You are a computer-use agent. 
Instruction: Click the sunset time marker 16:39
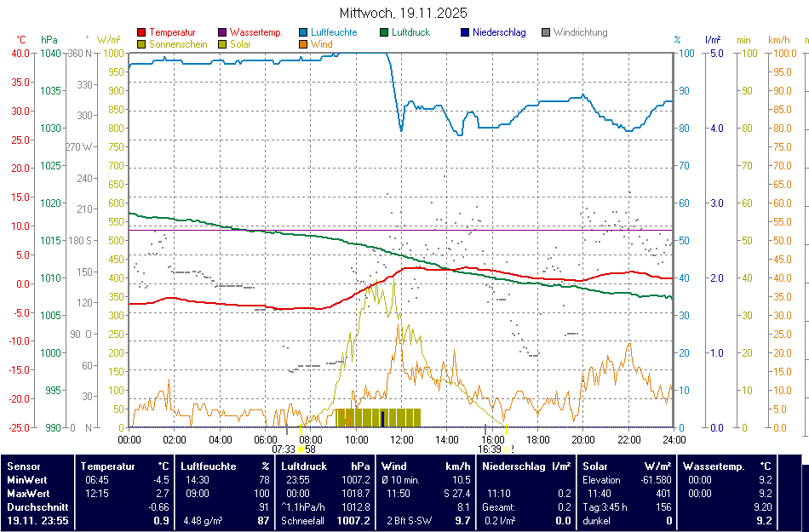tap(489, 449)
